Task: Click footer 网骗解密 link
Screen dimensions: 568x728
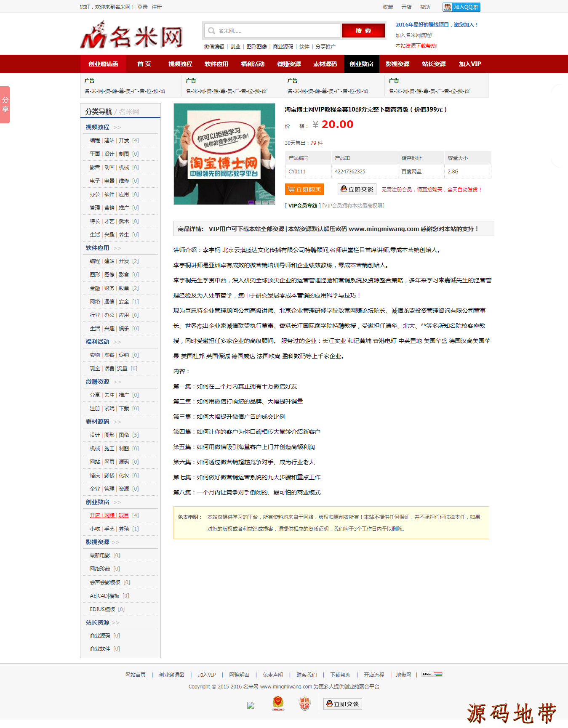Action: pos(239,675)
